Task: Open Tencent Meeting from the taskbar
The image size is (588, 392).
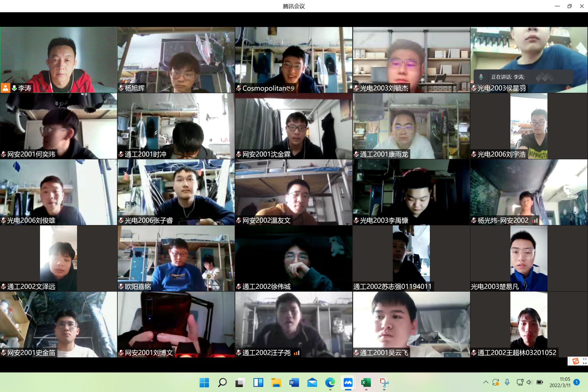Action: click(x=348, y=382)
